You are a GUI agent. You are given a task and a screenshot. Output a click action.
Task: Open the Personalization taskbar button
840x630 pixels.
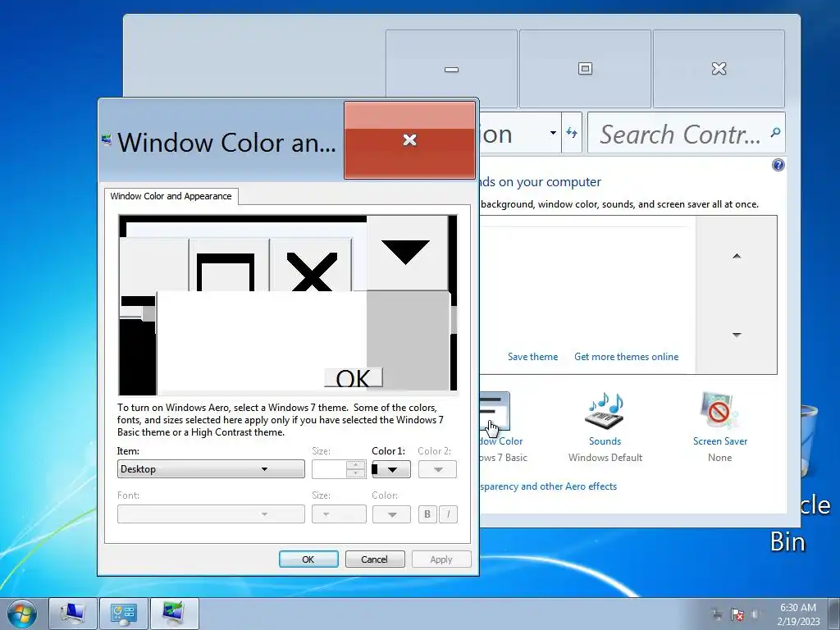[175, 614]
